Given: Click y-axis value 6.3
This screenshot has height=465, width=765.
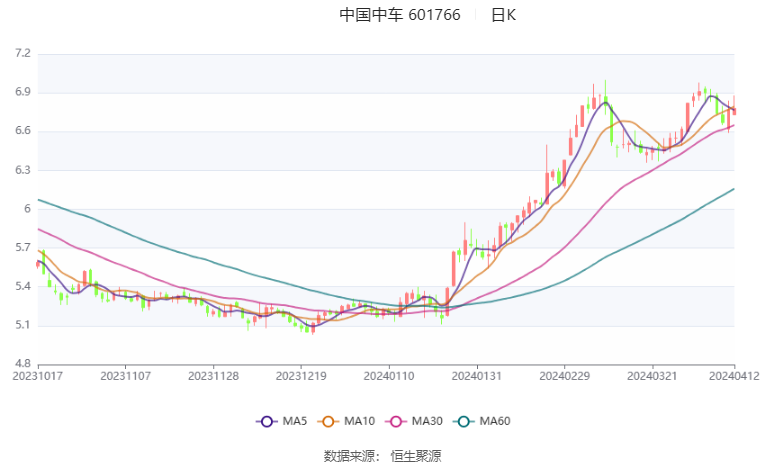Looking at the screenshot, I should pyautogui.click(x=23, y=170).
